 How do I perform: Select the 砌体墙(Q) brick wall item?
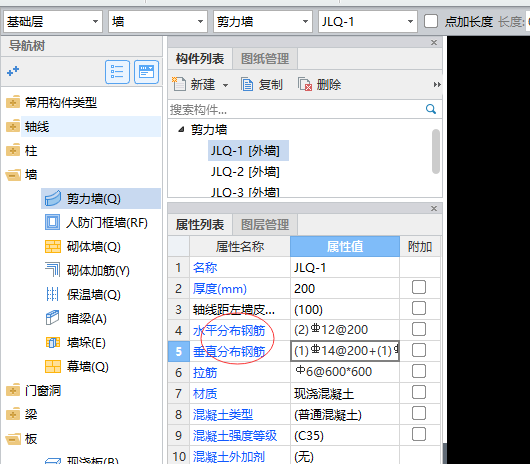click(83, 247)
